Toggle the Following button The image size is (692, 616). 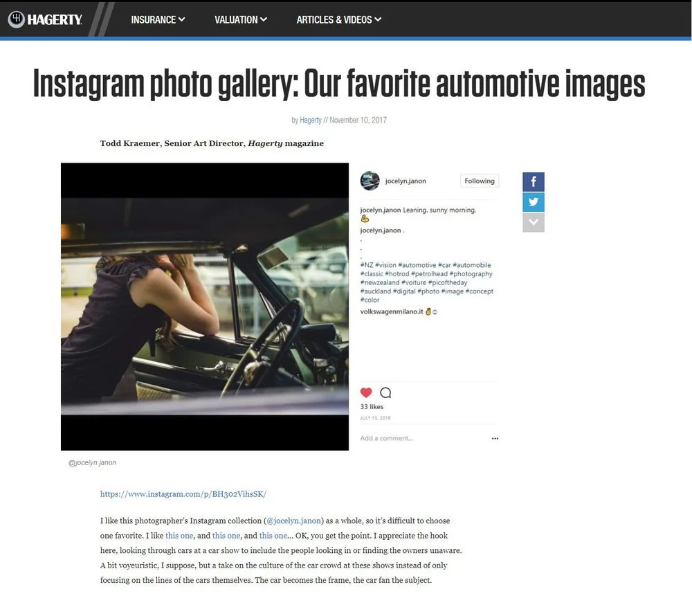pos(480,181)
